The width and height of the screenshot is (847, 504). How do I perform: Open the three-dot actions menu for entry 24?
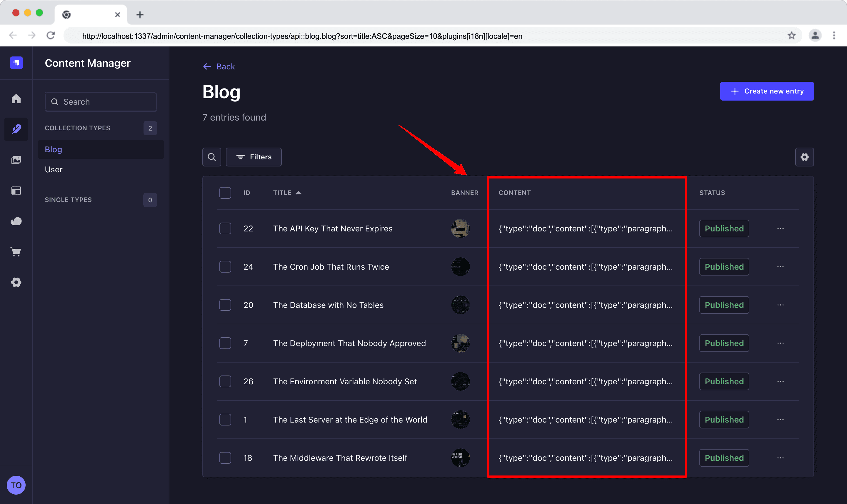(x=781, y=267)
